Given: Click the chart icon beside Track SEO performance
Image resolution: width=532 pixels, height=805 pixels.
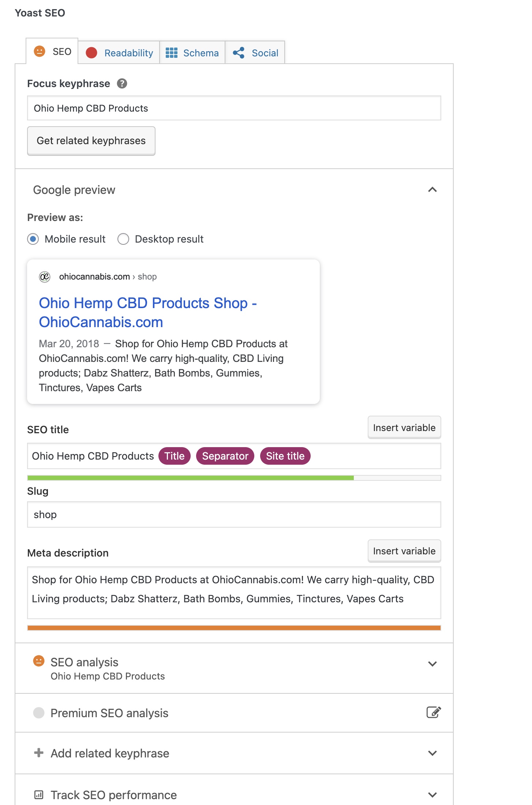Looking at the screenshot, I should point(38,794).
